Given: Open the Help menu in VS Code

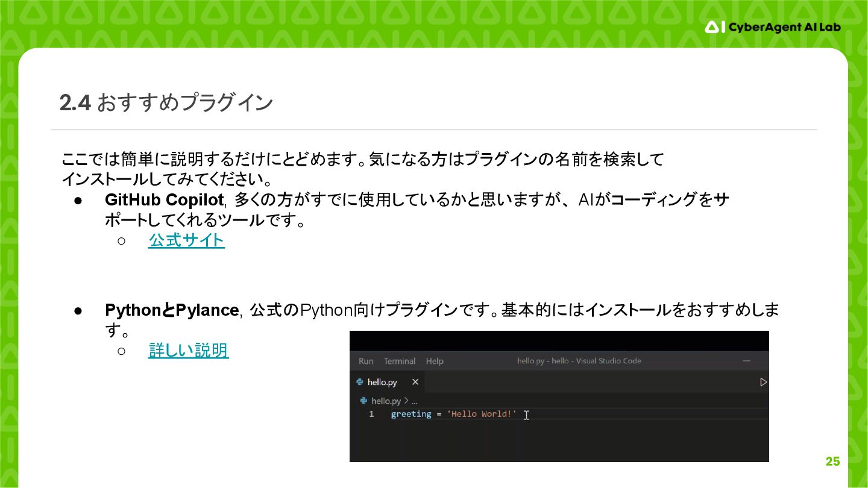Looking at the screenshot, I should pos(435,361).
